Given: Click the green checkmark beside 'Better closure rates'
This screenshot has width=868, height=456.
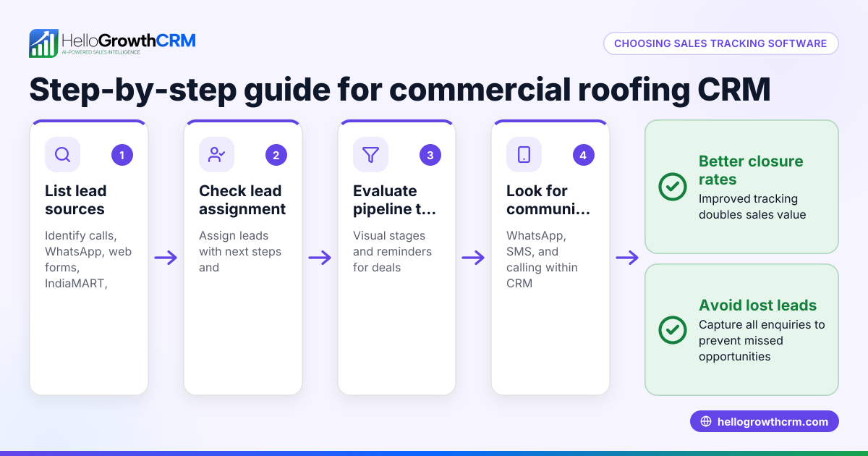Looking at the screenshot, I should coord(673,187).
